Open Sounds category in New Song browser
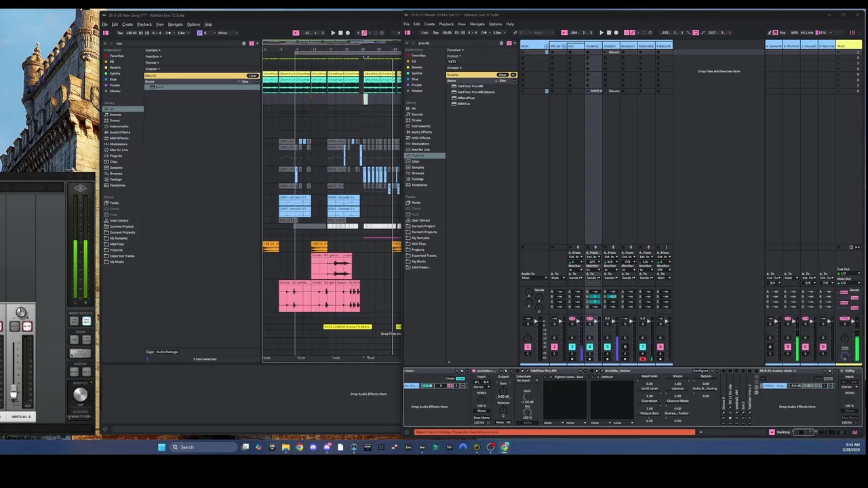This screenshot has width=868, height=488. (115, 115)
